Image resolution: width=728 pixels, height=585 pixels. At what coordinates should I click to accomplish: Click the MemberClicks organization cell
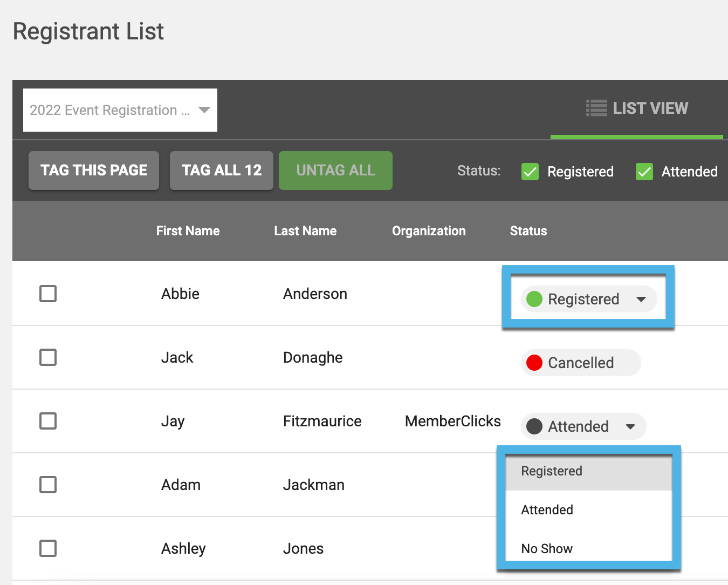click(x=453, y=421)
